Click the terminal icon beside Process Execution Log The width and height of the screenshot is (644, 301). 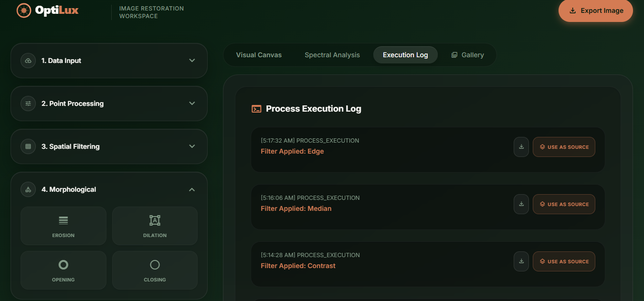click(256, 109)
